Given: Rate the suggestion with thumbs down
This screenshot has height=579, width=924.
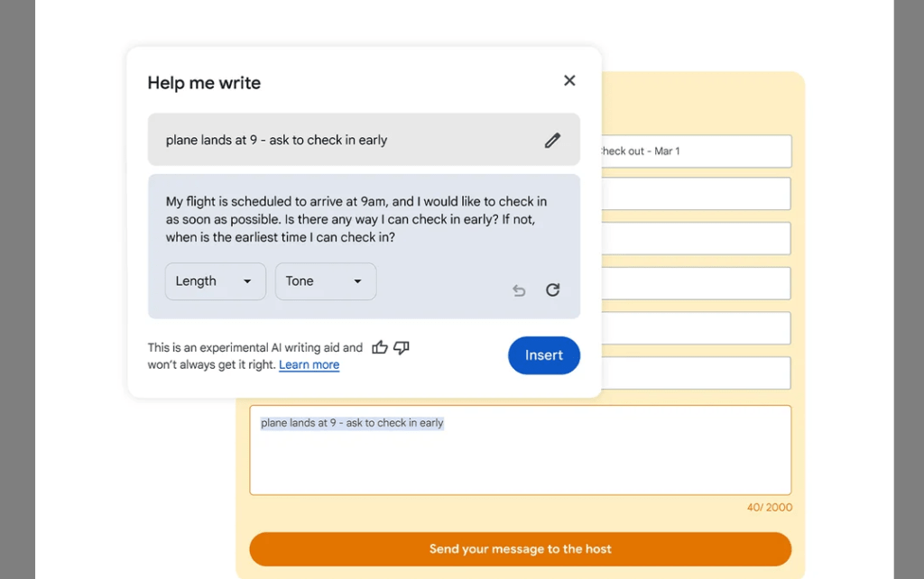Looking at the screenshot, I should 402,347.
